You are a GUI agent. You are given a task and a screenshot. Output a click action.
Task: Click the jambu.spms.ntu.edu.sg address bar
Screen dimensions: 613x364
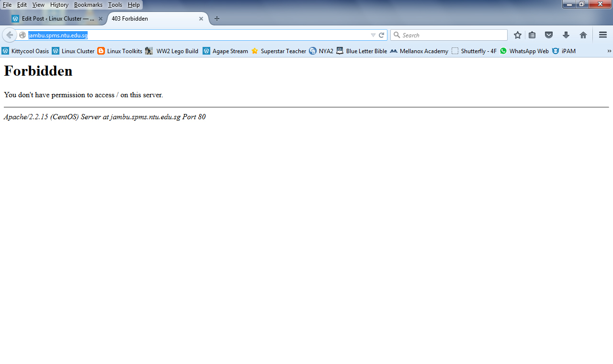(192, 35)
